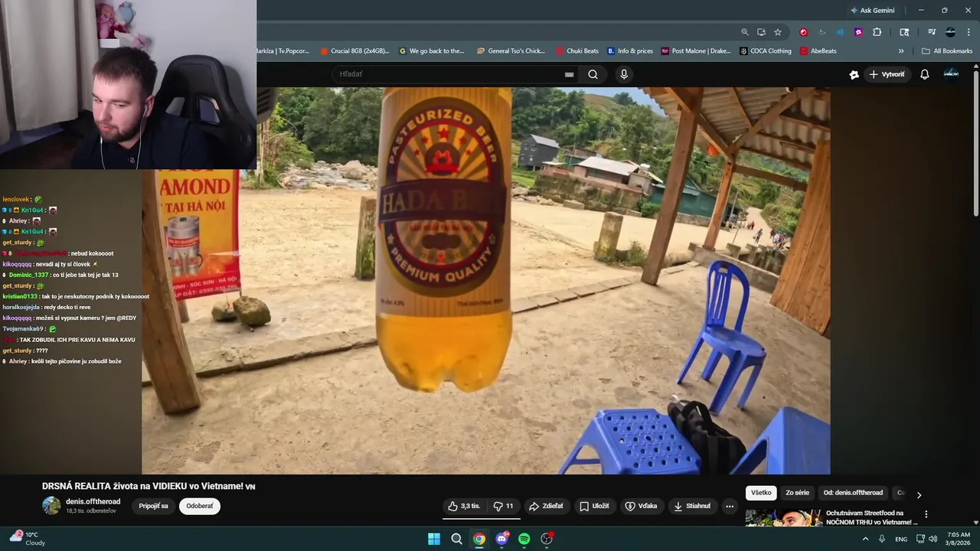Open Spotify from the taskbar
This screenshot has height=551, width=980.
coord(524,539)
